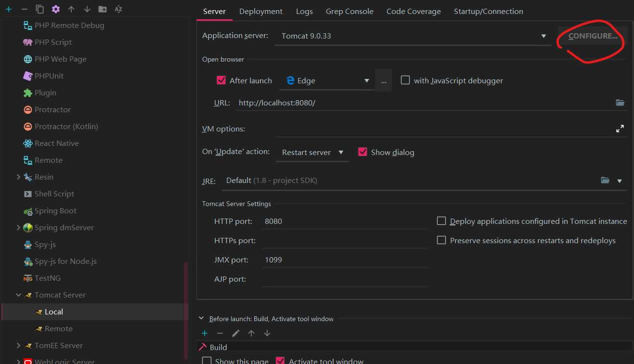The height and width of the screenshot is (364, 634).
Task: Click the PHP Script elephant icon
Action: click(x=28, y=42)
